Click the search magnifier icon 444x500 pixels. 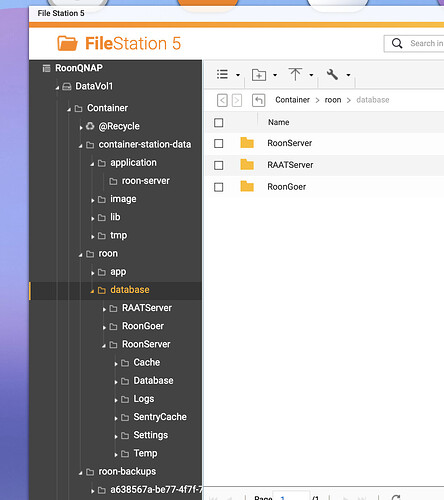pos(397,43)
